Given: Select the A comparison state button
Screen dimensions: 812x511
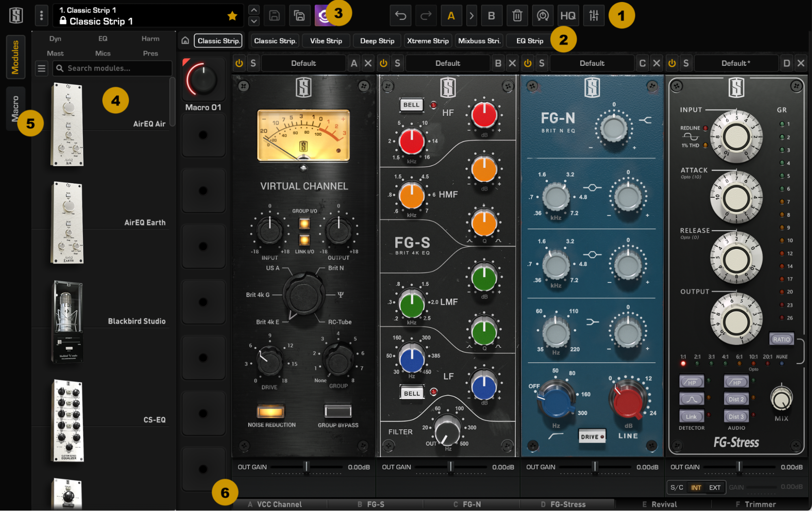Looking at the screenshot, I should [451, 16].
